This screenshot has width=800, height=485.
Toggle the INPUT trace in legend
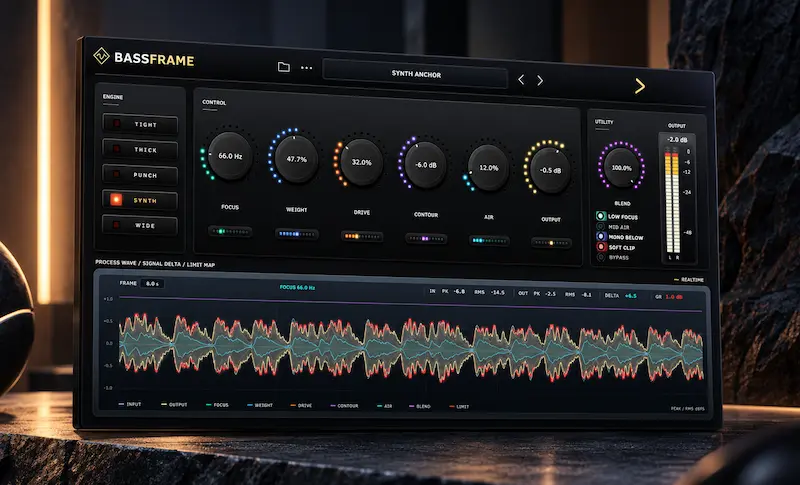coord(130,404)
